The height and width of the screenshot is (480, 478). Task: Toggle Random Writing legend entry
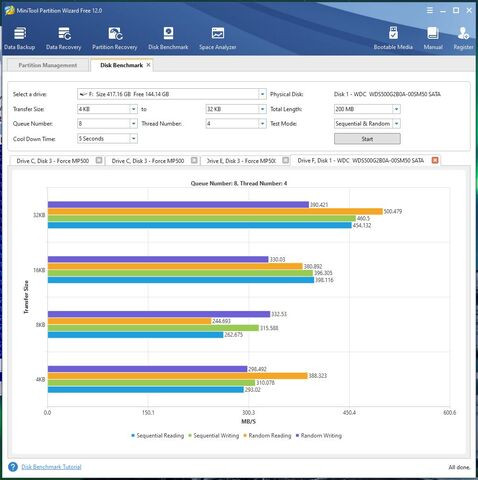point(318,435)
